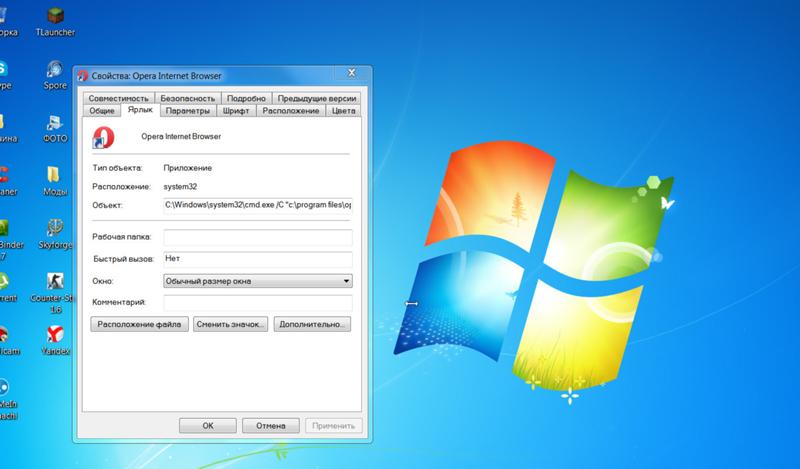Select the Spore desktop shortcut
This screenshot has height=469, width=800.
pos(55,76)
